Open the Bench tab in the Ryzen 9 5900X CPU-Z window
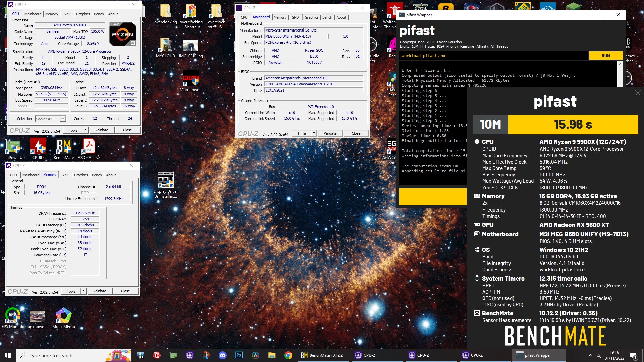Image resolution: width=644 pixels, height=362 pixels. tap(99, 14)
